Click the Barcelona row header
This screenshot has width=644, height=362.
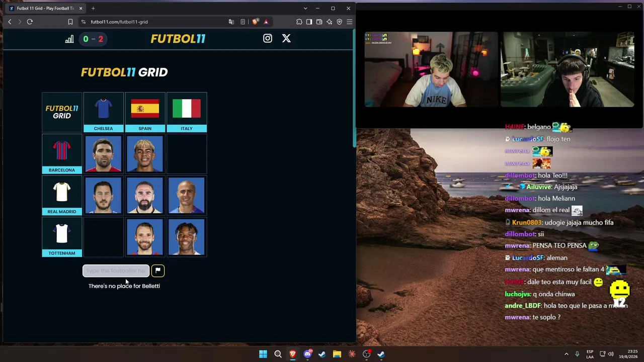tap(62, 154)
